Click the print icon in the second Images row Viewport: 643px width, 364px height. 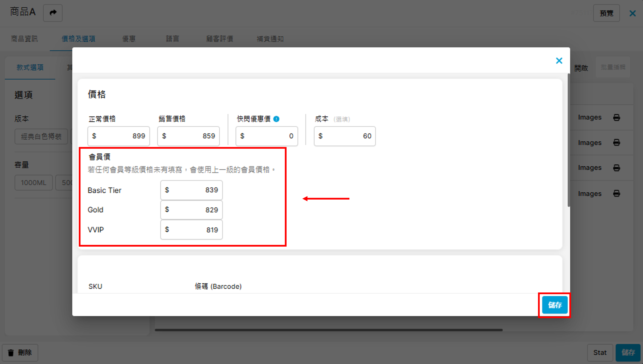tap(616, 143)
